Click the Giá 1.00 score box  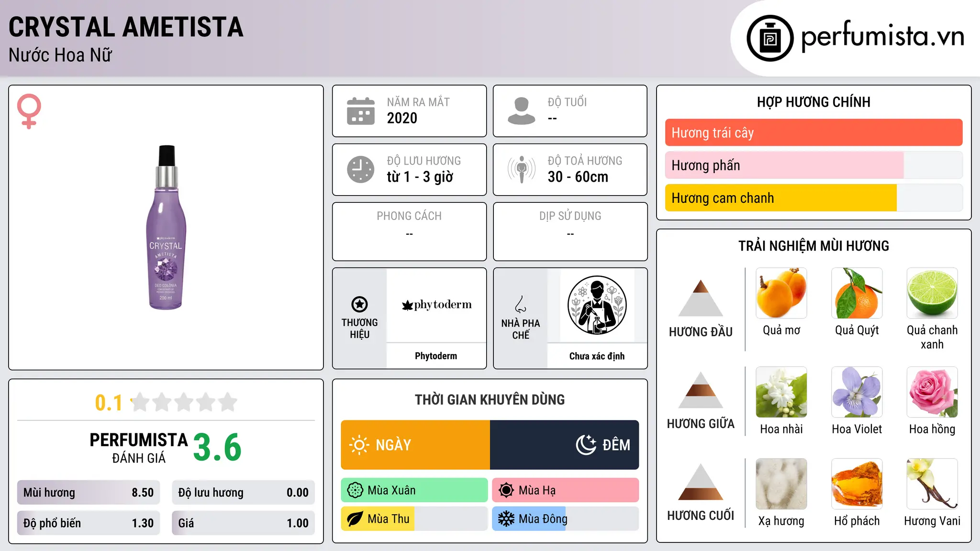(243, 523)
